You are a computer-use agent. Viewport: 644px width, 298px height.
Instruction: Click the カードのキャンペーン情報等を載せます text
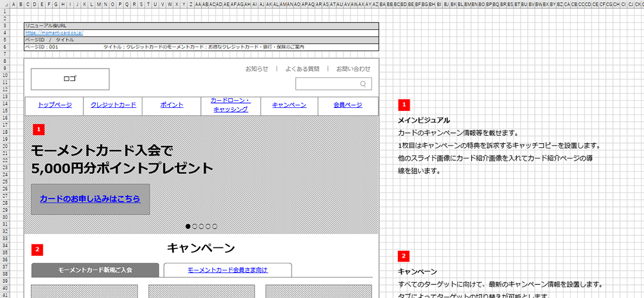pos(459,133)
